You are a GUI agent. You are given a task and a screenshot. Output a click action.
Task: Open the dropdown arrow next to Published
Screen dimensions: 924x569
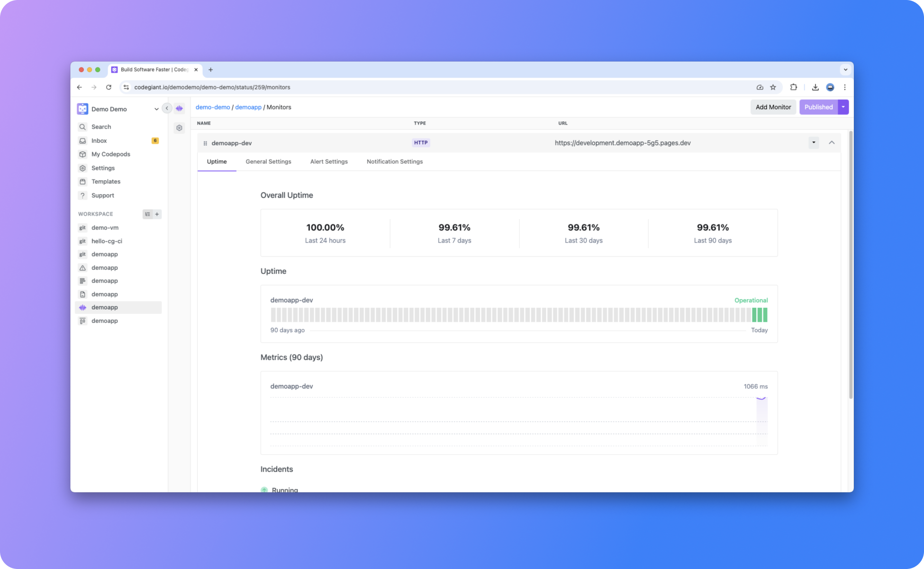click(x=843, y=107)
